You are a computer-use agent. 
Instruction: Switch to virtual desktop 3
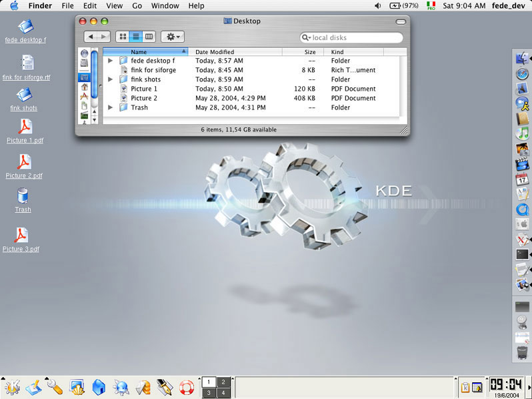pyautogui.click(x=209, y=393)
